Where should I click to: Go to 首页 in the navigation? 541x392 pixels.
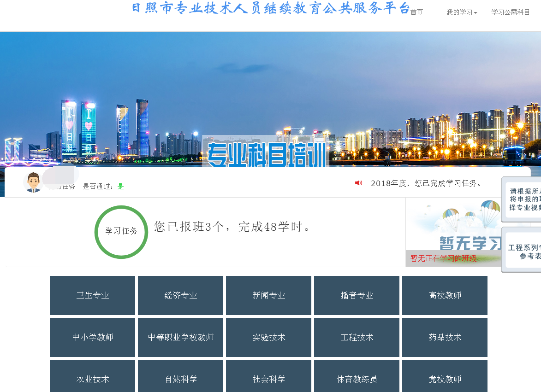[x=416, y=12]
